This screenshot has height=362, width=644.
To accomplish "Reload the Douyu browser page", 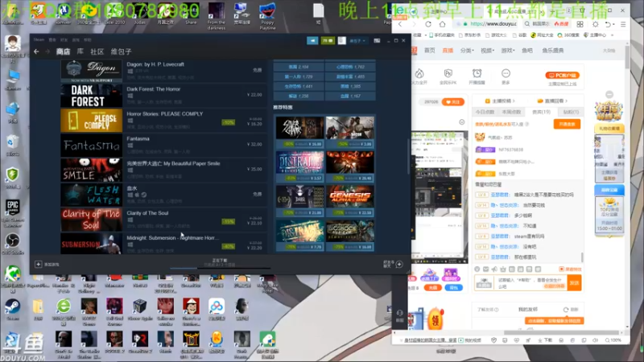I will click(428, 24).
